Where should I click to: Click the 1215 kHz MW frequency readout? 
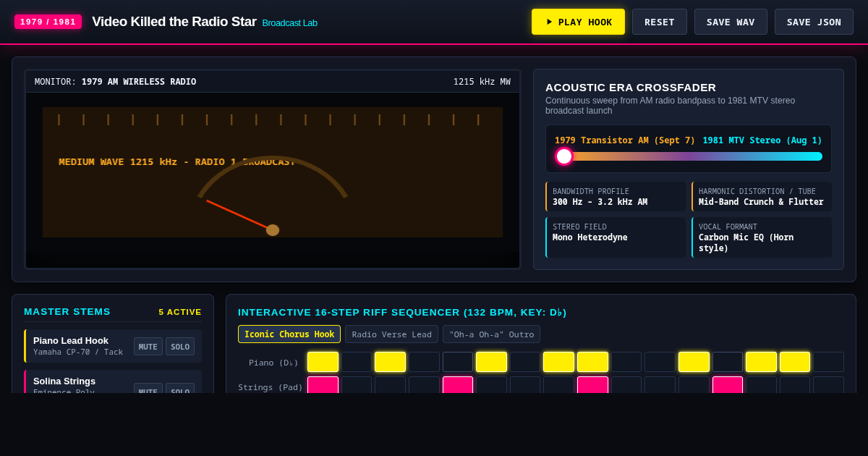click(482, 82)
